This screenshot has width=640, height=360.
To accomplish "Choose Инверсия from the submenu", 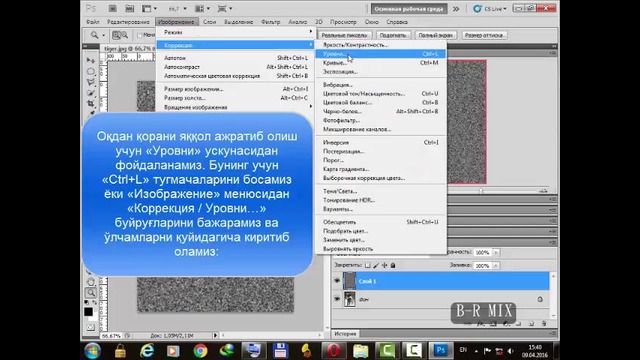I will pos(380,142).
